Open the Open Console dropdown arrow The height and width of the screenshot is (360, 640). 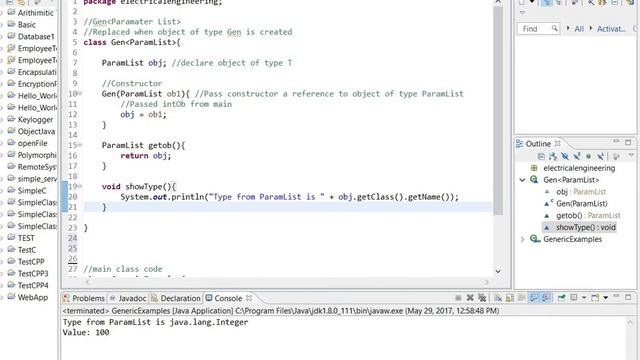pos(606,298)
